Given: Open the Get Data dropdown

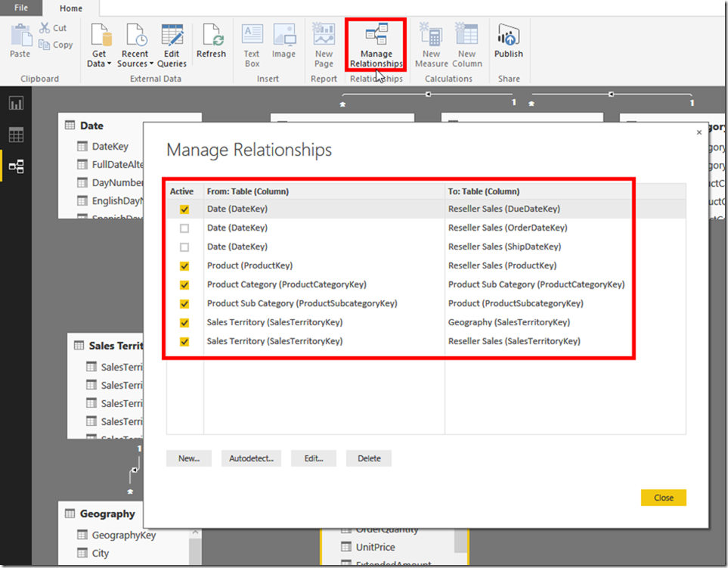Looking at the screenshot, I should pyautogui.click(x=99, y=45).
